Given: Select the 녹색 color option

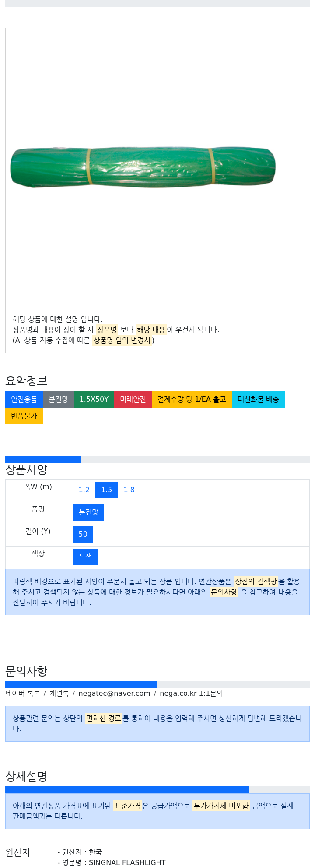Looking at the screenshot, I should click(85, 557).
